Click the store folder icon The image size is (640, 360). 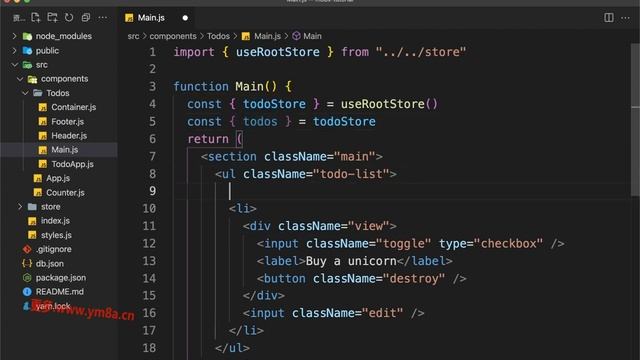click(x=32, y=207)
